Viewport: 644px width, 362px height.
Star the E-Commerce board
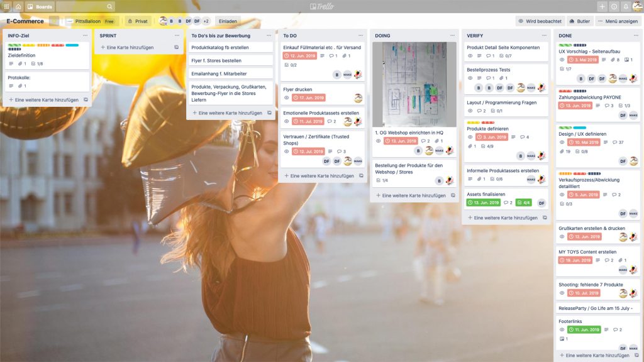click(54, 21)
